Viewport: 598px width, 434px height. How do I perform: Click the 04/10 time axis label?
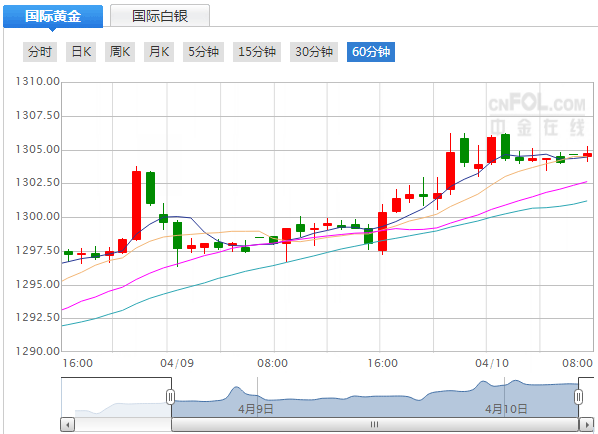pos(492,363)
